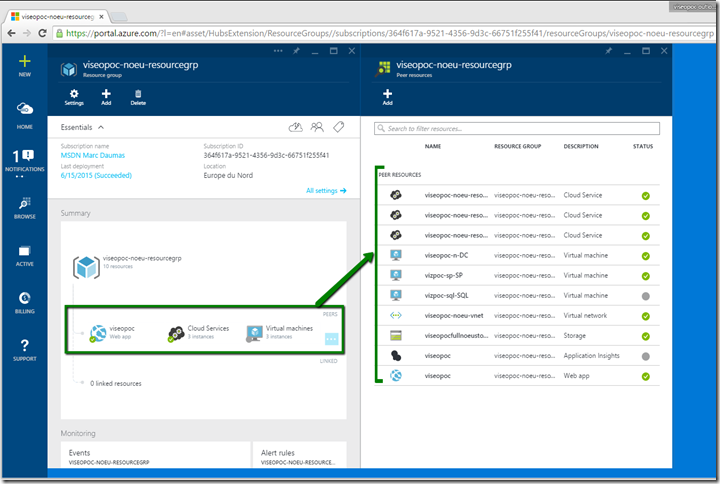
Task: Open Cloud Services 3 instances in Summary
Action: click(198, 333)
